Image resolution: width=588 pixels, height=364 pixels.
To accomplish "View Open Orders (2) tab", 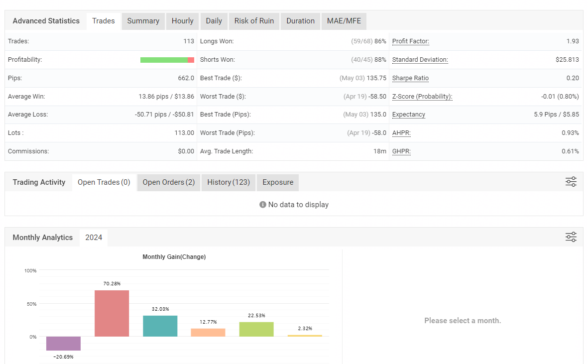I will pos(169,182).
